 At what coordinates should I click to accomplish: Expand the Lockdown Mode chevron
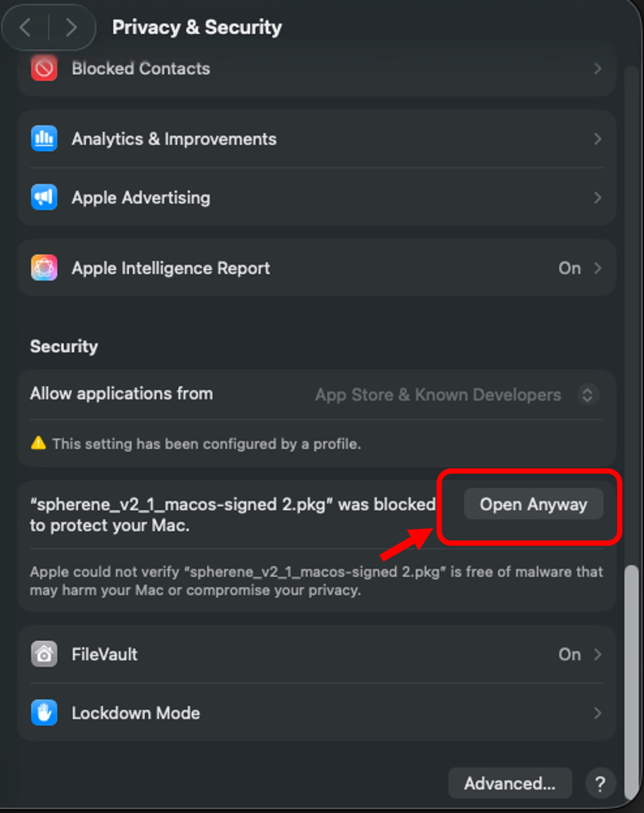click(x=597, y=713)
